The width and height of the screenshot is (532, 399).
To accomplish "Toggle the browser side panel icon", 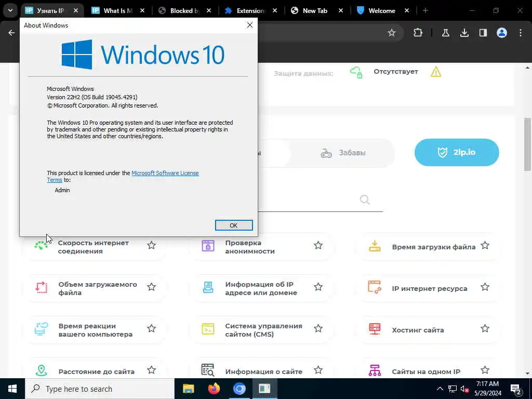I will (x=483, y=33).
